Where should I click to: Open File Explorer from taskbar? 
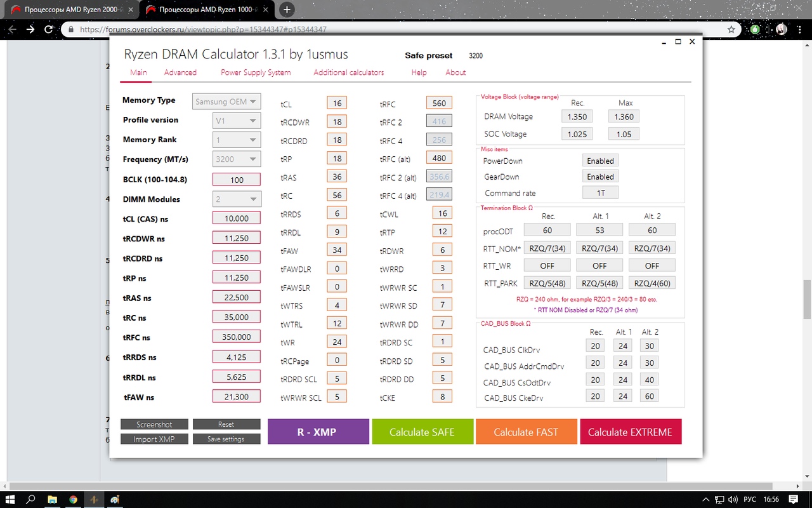(x=52, y=499)
